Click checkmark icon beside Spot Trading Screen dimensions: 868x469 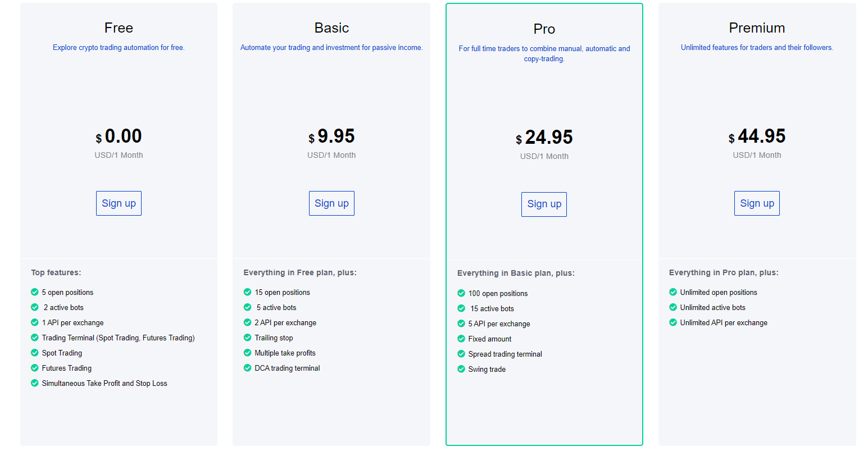coord(35,353)
